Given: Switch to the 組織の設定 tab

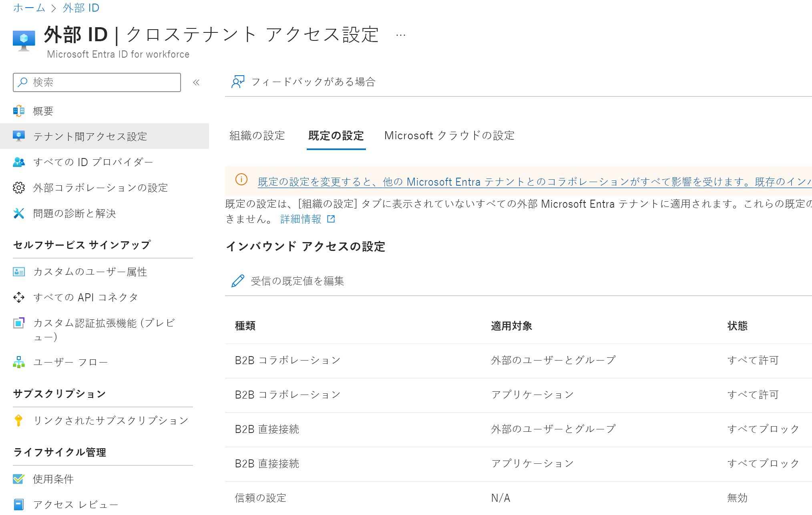Looking at the screenshot, I should coord(257,136).
